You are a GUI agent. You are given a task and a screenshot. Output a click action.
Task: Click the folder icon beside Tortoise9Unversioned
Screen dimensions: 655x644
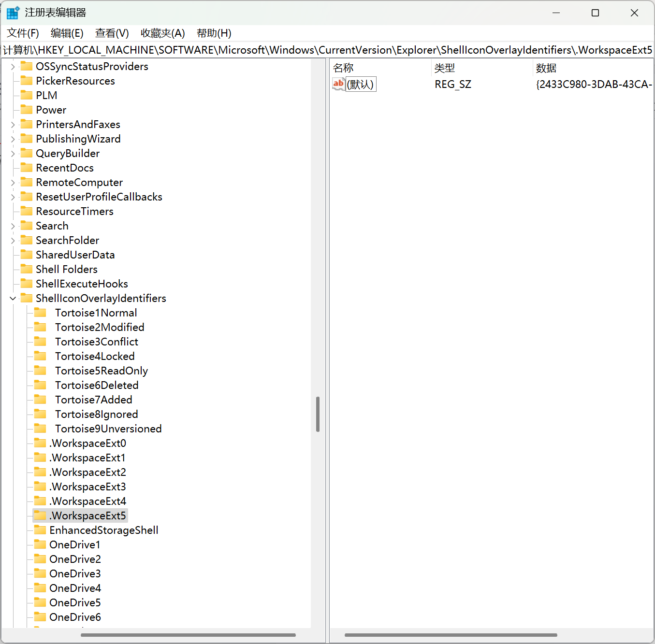40,429
